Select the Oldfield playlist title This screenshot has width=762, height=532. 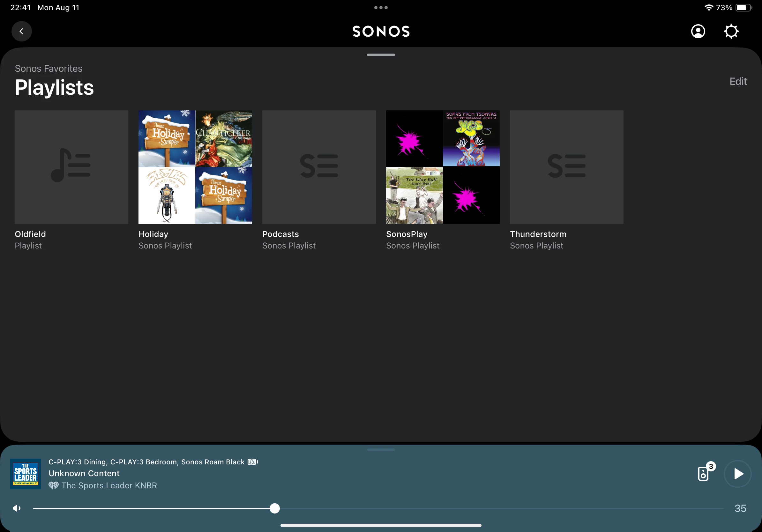coord(30,234)
